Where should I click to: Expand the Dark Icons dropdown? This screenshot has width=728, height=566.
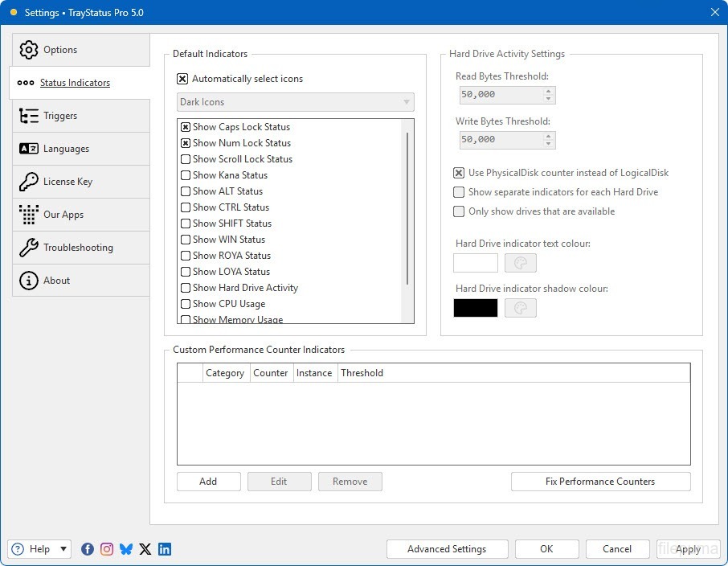tap(407, 102)
